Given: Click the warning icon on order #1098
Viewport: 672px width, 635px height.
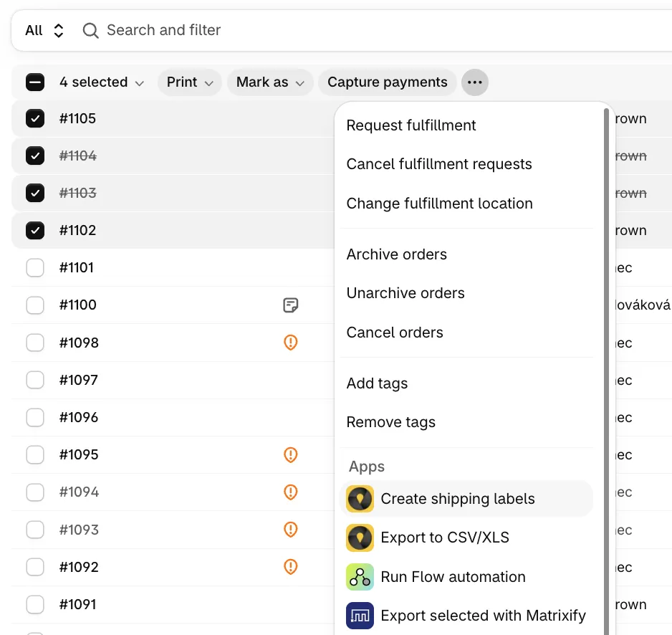Looking at the screenshot, I should click(291, 342).
